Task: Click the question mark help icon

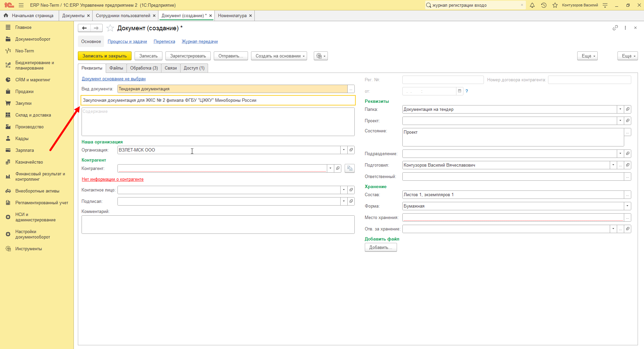Action: point(466,91)
